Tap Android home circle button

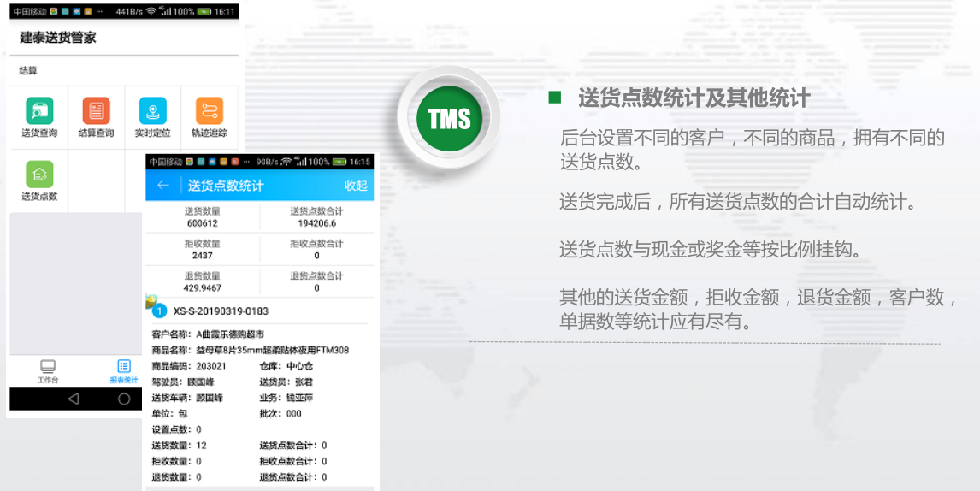pos(124,399)
